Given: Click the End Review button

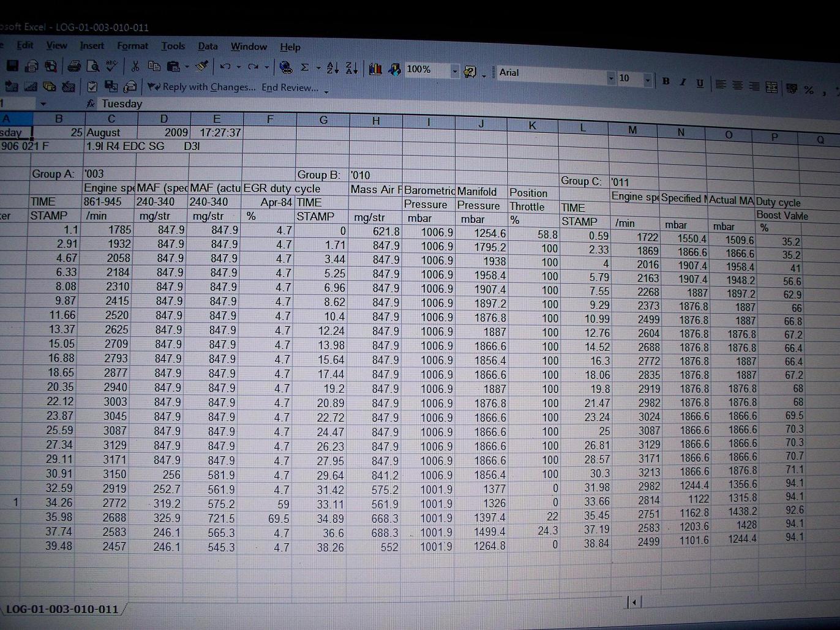Looking at the screenshot, I should tap(290, 88).
